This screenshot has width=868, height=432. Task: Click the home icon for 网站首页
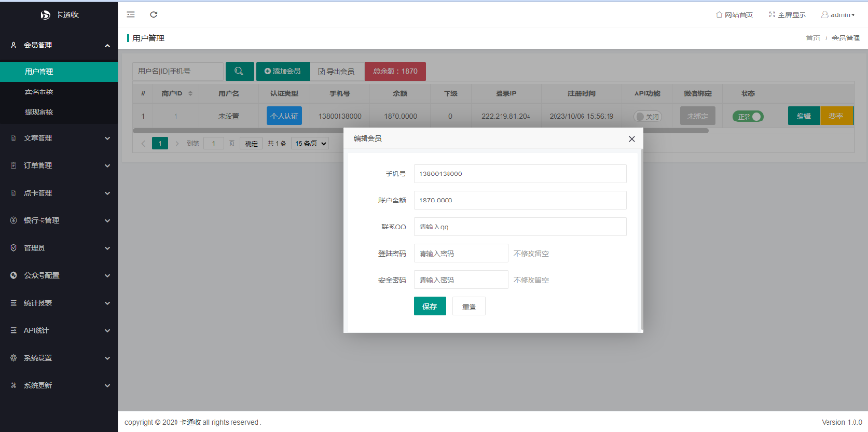click(719, 14)
